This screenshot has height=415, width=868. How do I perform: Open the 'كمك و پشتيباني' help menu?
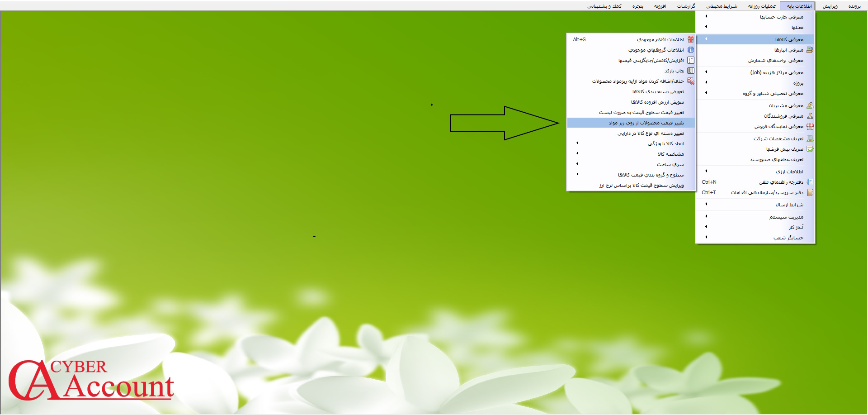(x=604, y=6)
